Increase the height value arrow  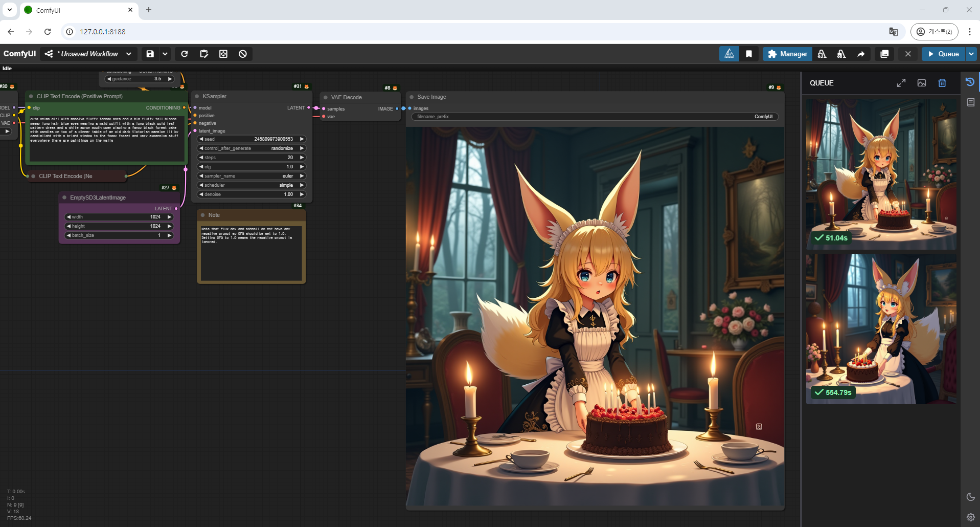tap(169, 226)
